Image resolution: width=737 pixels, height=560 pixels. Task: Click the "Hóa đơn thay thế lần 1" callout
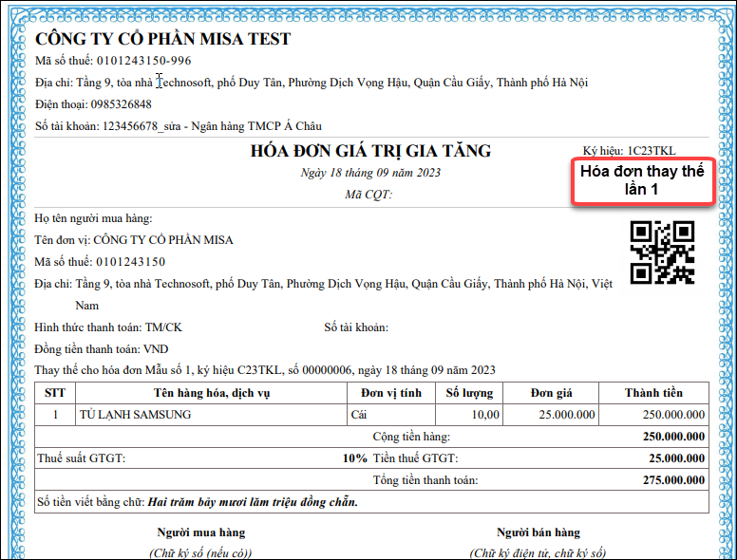click(x=642, y=180)
